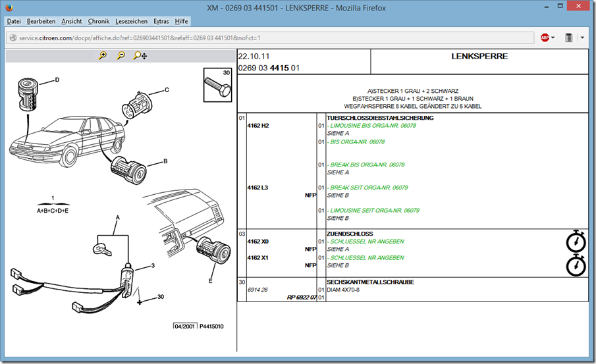Click the zoom out magnifier icon
This screenshot has width=596, height=364.
tap(121, 55)
